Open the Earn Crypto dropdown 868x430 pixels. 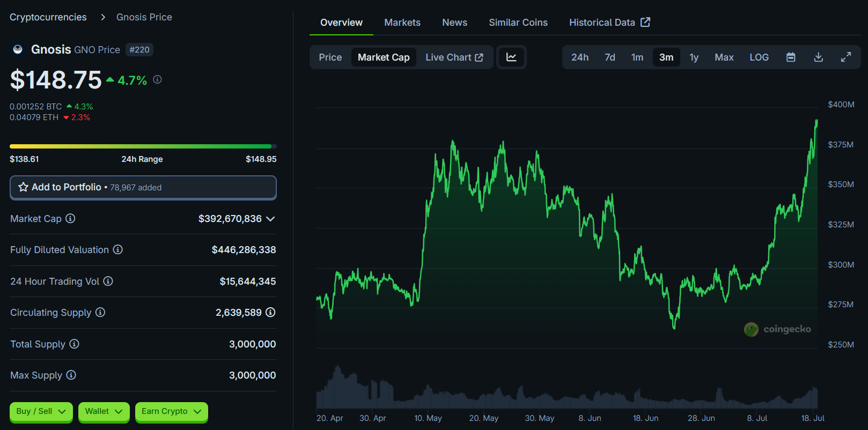click(x=171, y=411)
